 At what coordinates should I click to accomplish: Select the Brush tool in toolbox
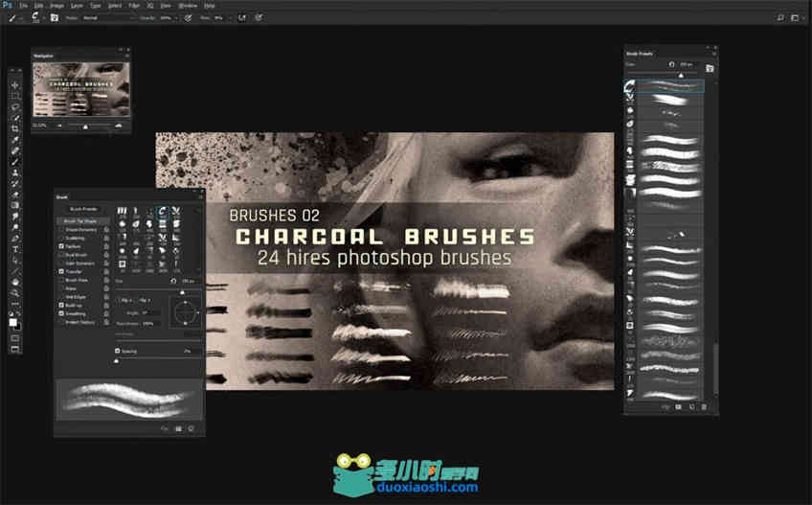pos(15,162)
